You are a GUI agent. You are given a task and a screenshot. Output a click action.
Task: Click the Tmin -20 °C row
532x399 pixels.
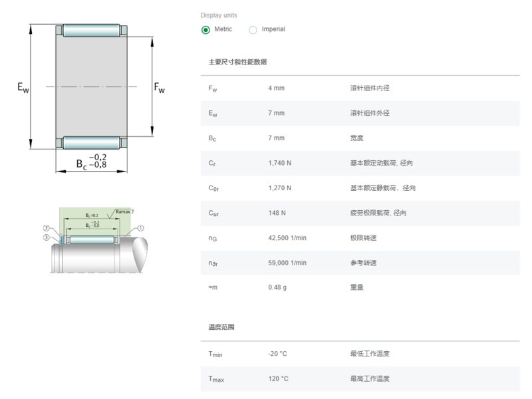(360, 354)
